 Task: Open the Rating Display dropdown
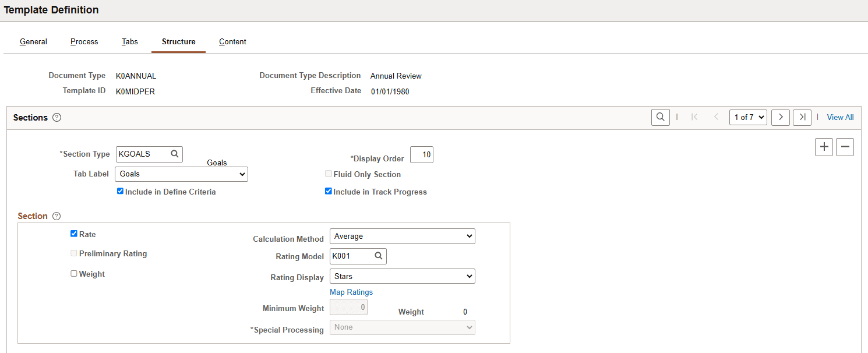click(x=402, y=276)
